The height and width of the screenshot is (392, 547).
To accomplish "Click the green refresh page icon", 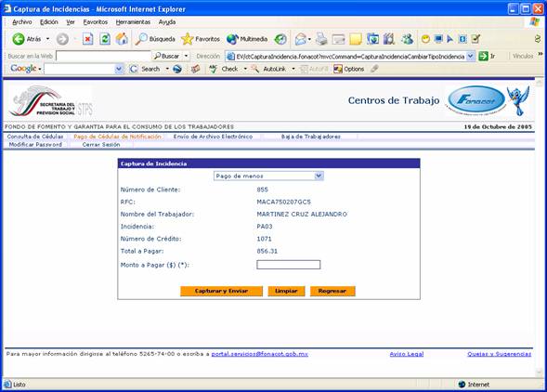I will pos(105,39).
